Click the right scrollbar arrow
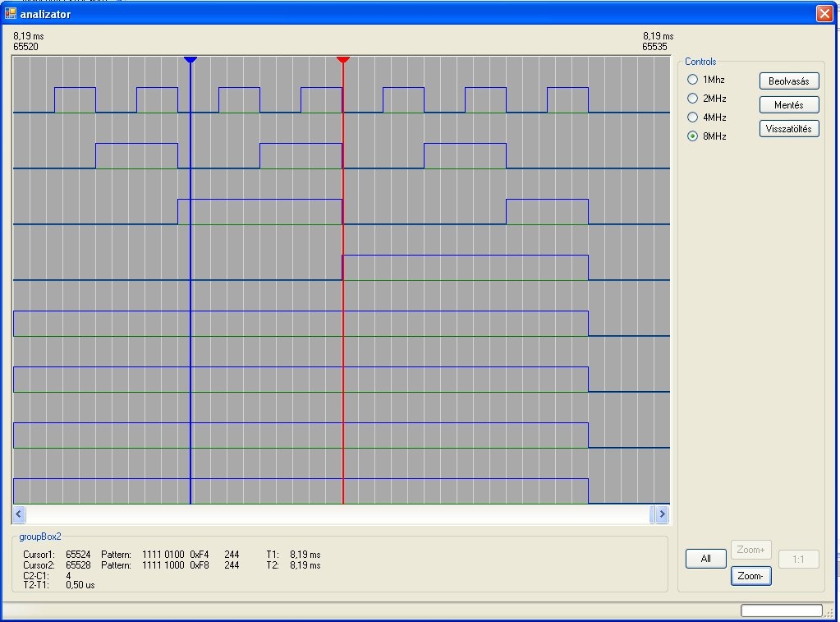 (x=662, y=514)
